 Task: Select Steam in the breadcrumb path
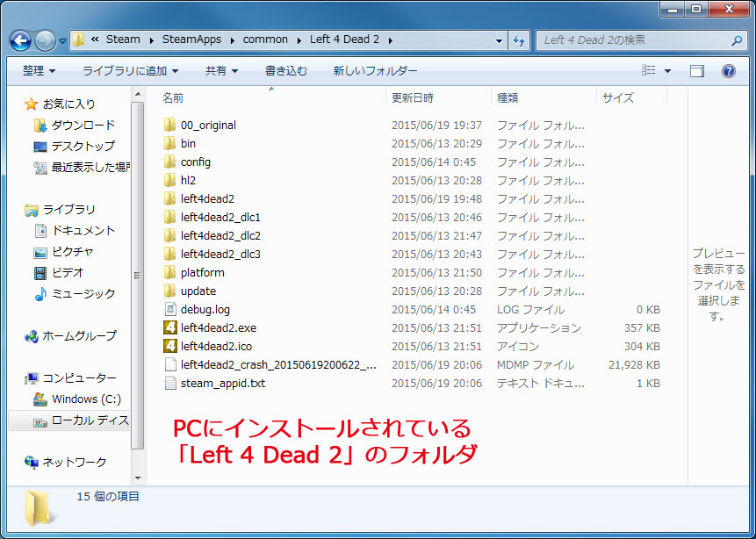[x=123, y=40]
